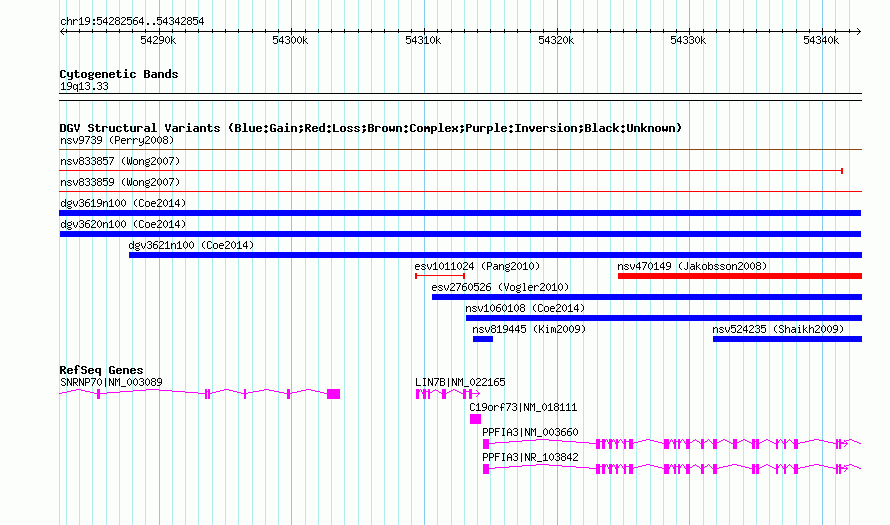Click the large terminal exon of SNRNP70
Image resolution: width=890 pixels, height=525 pixels.
(333, 394)
